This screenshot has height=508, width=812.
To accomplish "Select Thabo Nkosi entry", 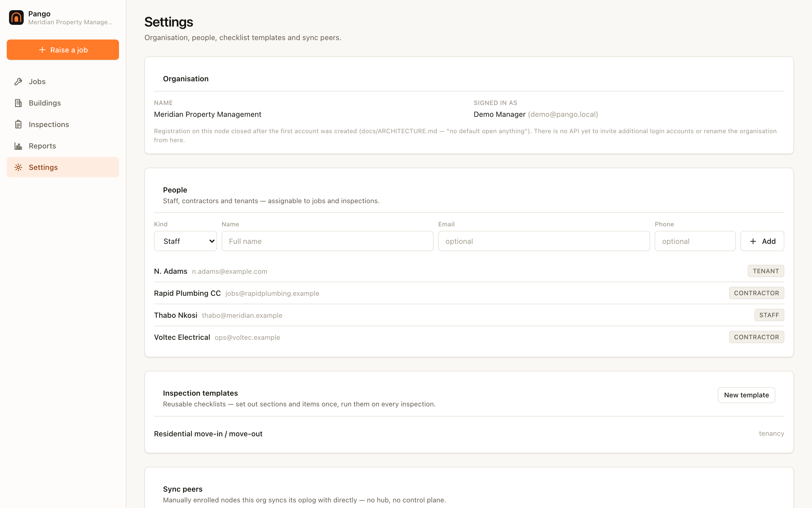I will [469, 315].
